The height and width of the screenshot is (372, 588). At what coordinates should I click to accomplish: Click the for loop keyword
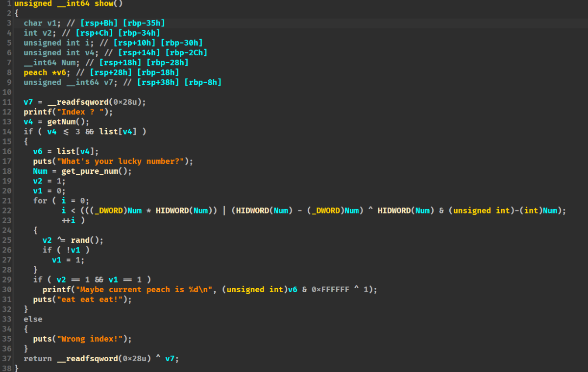tap(40, 201)
